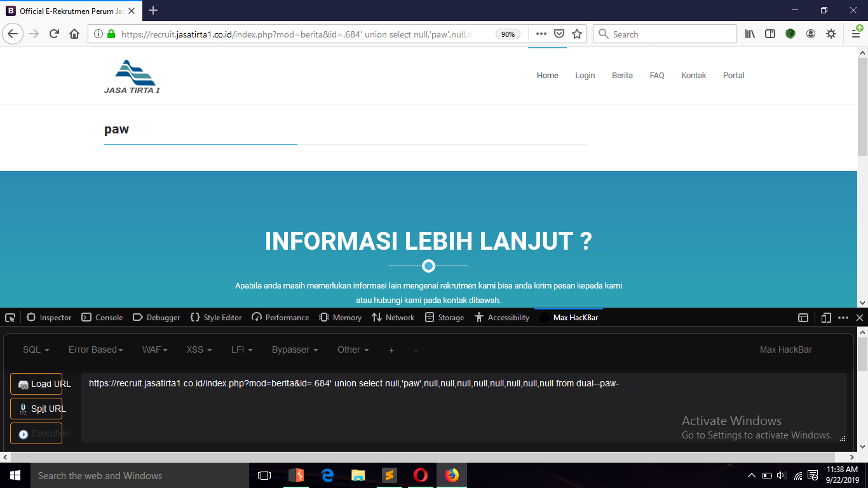The width and height of the screenshot is (868, 488).
Task: Click the Execution button
Action: click(36, 433)
